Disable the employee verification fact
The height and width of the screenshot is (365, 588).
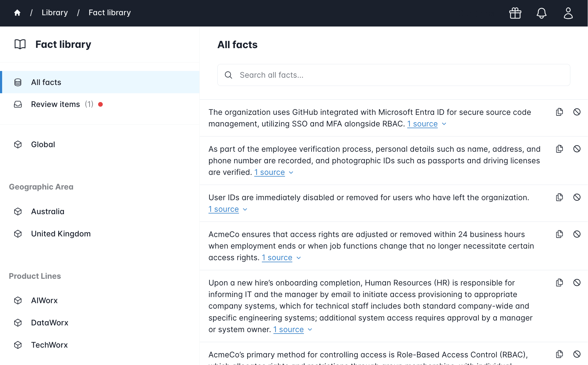[x=577, y=149]
